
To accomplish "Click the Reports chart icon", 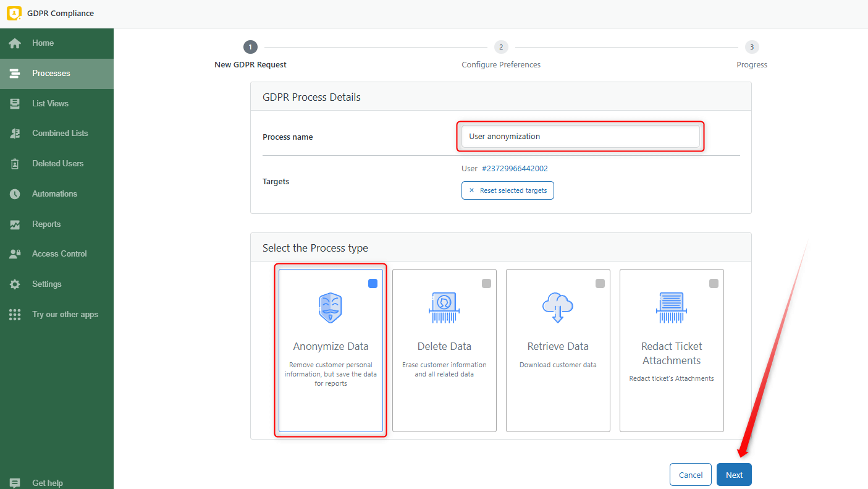I will pyautogui.click(x=15, y=224).
